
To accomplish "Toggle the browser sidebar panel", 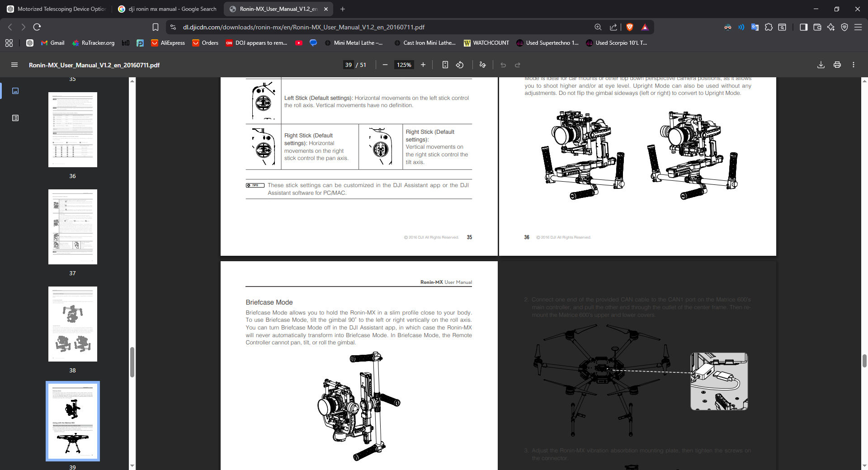I will (x=803, y=27).
